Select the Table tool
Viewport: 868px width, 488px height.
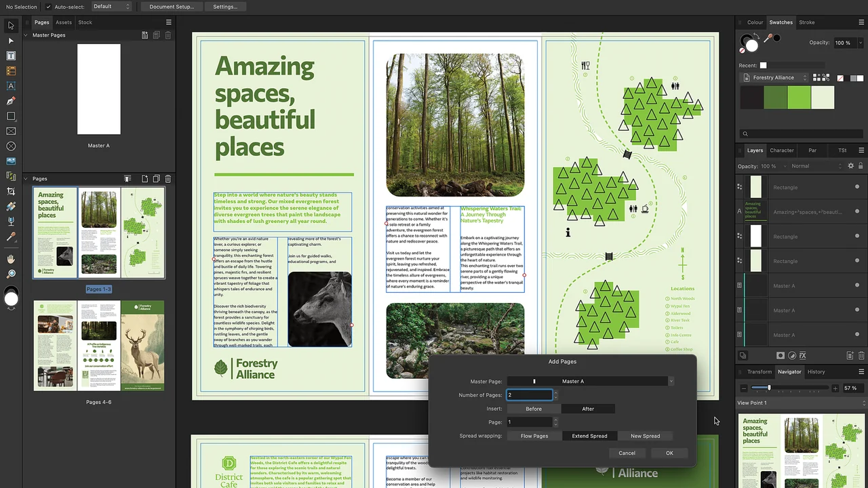tap(11, 70)
